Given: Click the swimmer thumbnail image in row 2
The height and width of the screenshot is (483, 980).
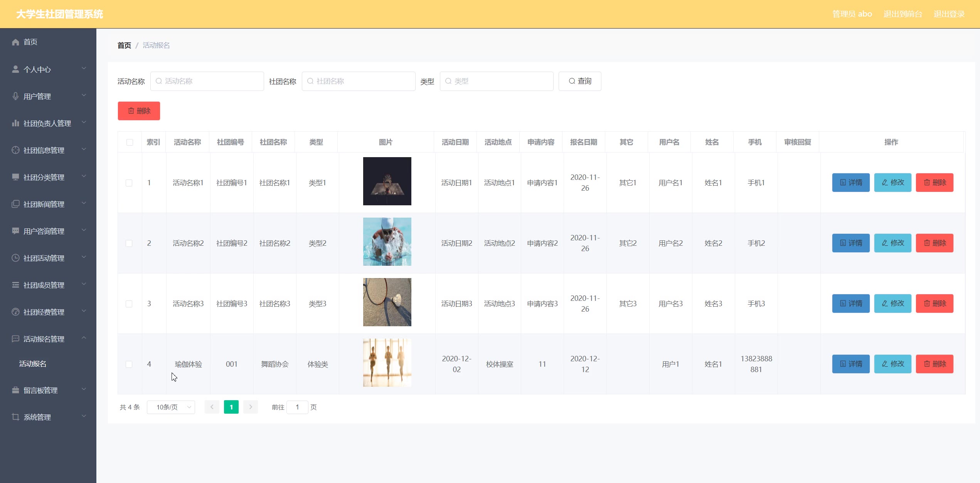Looking at the screenshot, I should coord(387,242).
